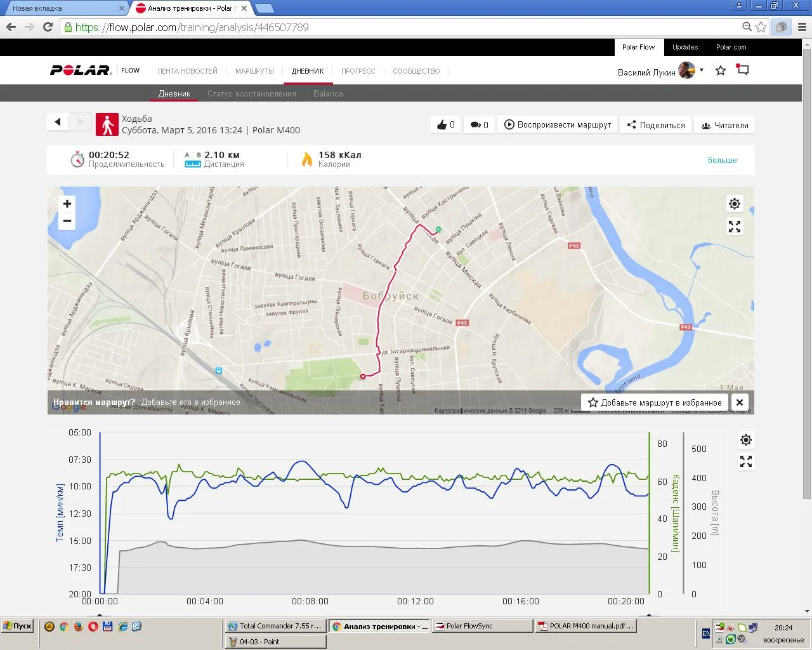Add route to favorites
812x650 pixels.
655,402
